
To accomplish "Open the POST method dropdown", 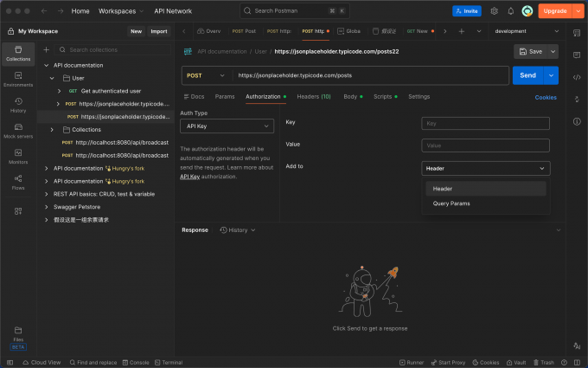I will (x=206, y=75).
